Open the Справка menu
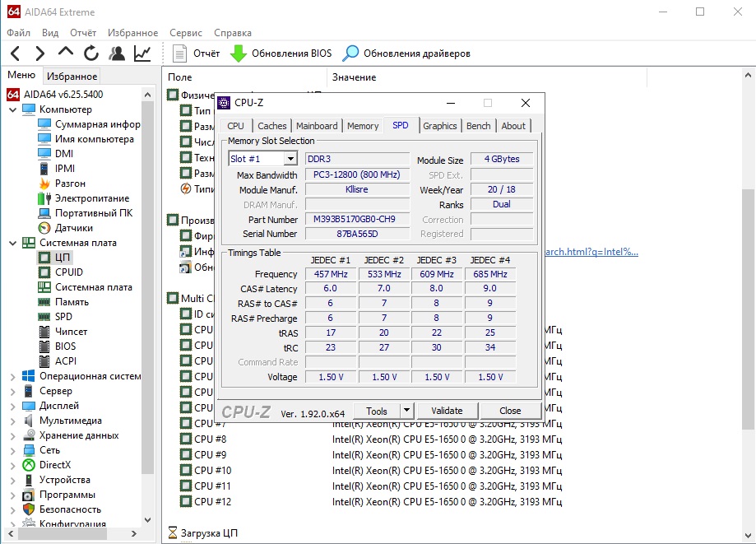Viewport: 756px width, 544px height. click(x=232, y=33)
